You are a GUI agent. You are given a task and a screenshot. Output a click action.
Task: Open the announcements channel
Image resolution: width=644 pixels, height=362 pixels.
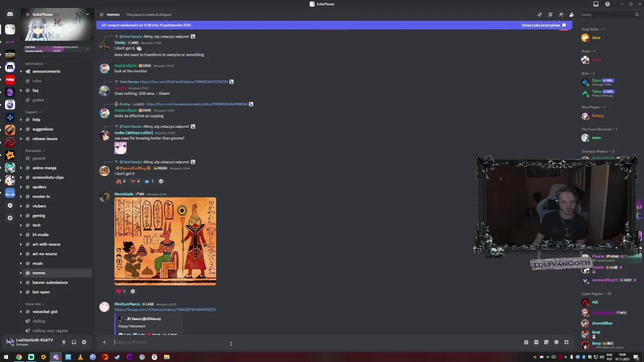tap(56, 71)
